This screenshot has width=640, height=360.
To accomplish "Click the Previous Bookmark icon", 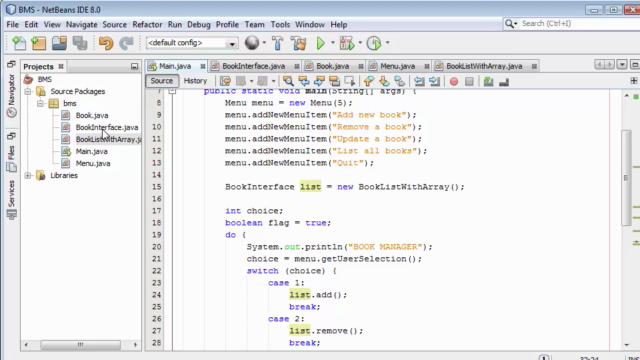I will click(369, 81).
